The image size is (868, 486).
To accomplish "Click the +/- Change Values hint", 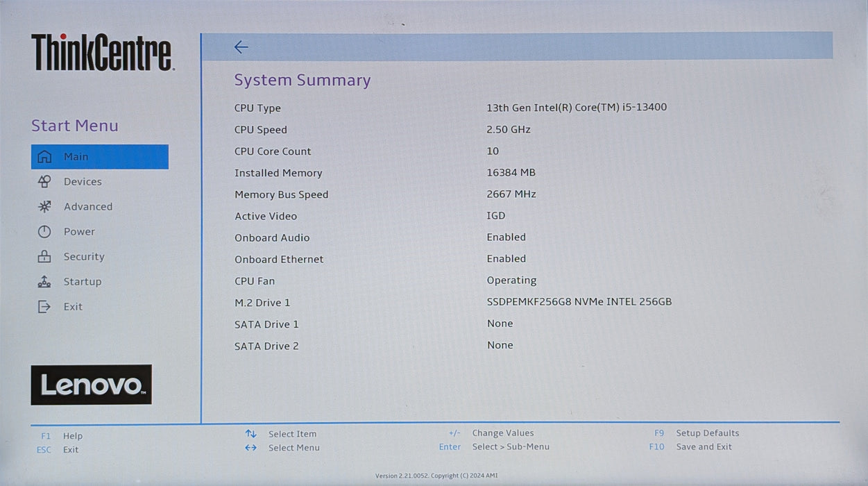I will 491,433.
